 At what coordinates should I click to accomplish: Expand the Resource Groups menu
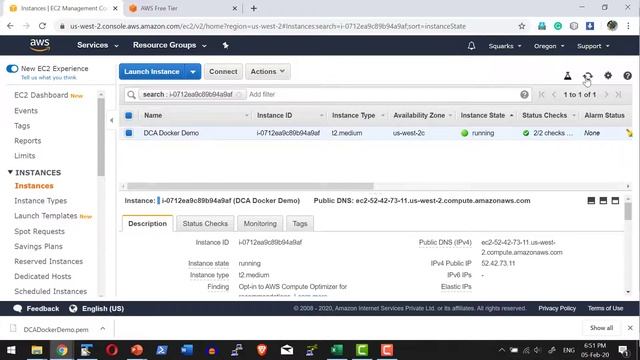pos(169,45)
